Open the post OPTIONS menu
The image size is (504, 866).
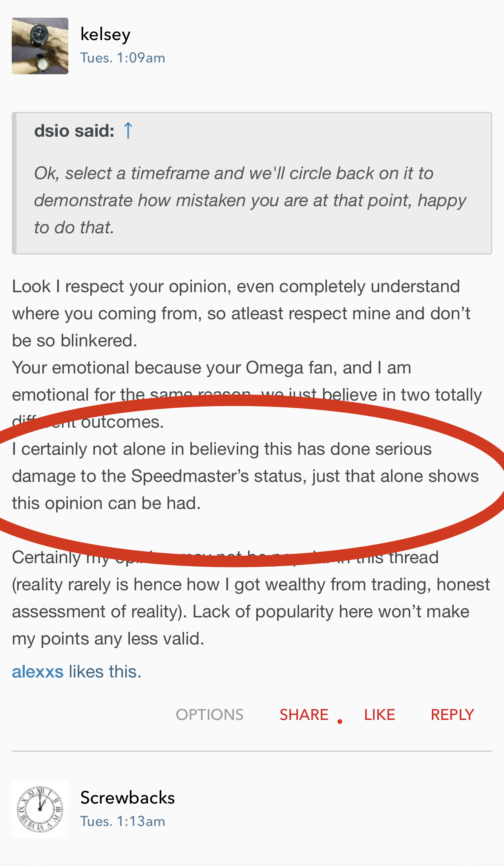pos(210,715)
